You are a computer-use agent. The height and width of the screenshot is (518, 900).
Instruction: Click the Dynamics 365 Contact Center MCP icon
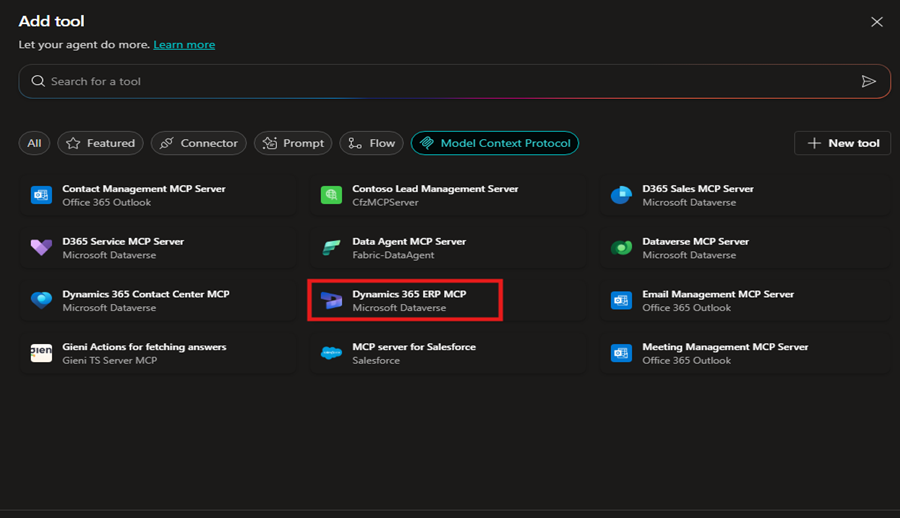point(41,300)
